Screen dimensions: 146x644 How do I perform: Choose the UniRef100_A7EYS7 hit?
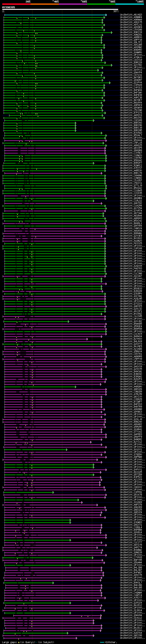point(131,168)
